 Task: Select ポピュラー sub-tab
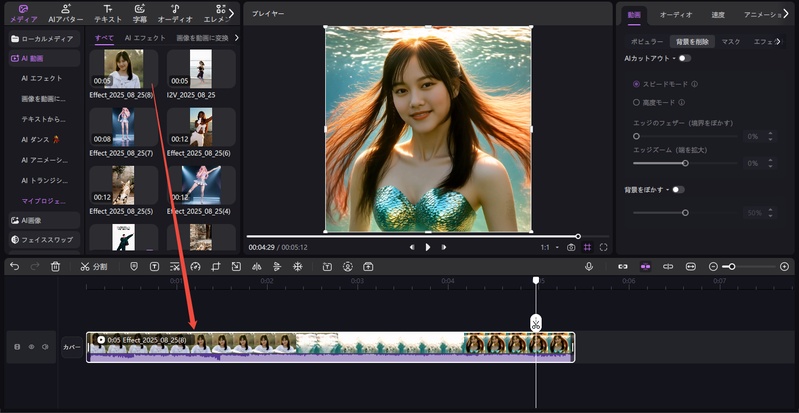pos(647,42)
